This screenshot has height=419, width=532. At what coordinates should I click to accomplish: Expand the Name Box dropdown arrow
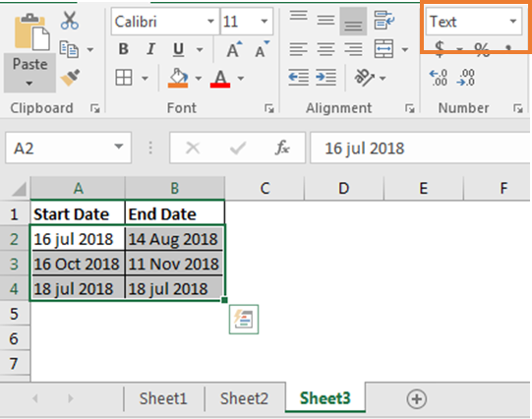point(118,147)
